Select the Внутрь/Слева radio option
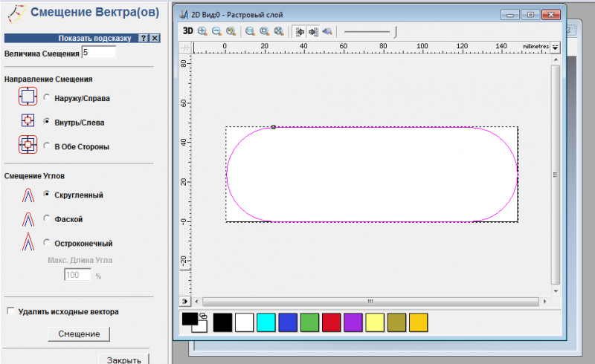 (47, 121)
